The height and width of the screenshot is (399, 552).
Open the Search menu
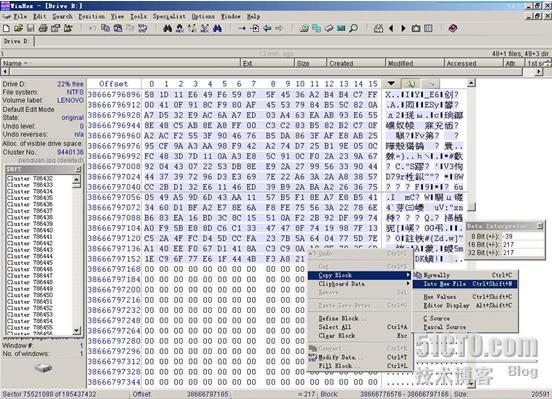pyautogui.click(x=62, y=17)
